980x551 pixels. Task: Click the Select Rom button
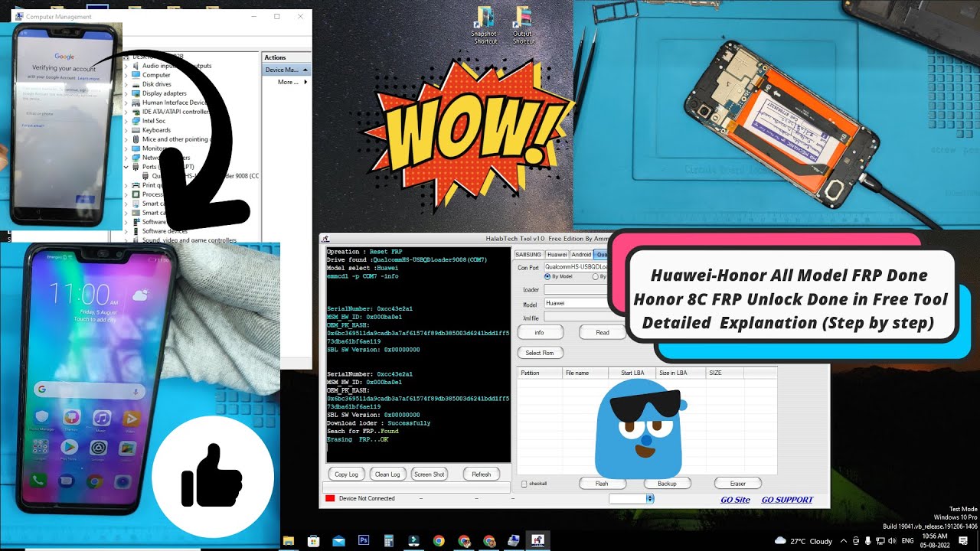pos(540,353)
